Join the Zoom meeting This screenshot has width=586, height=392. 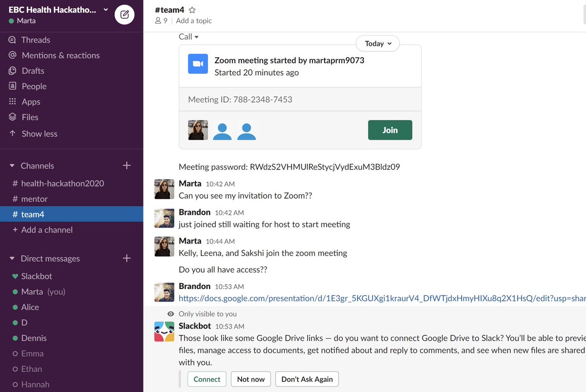pyautogui.click(x=390, y=130)
